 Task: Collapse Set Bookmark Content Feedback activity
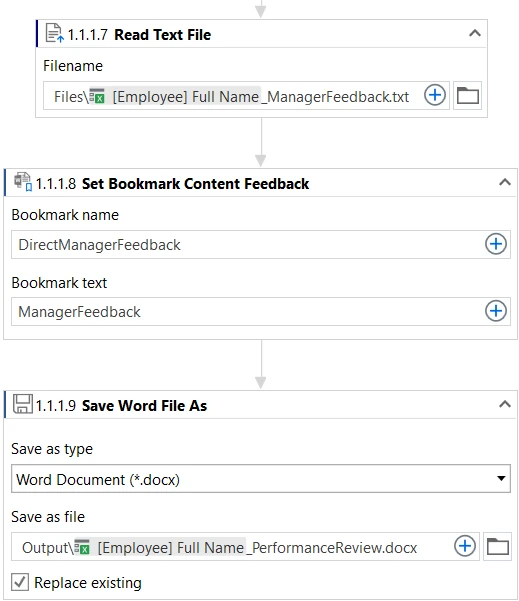click(505, 182)
